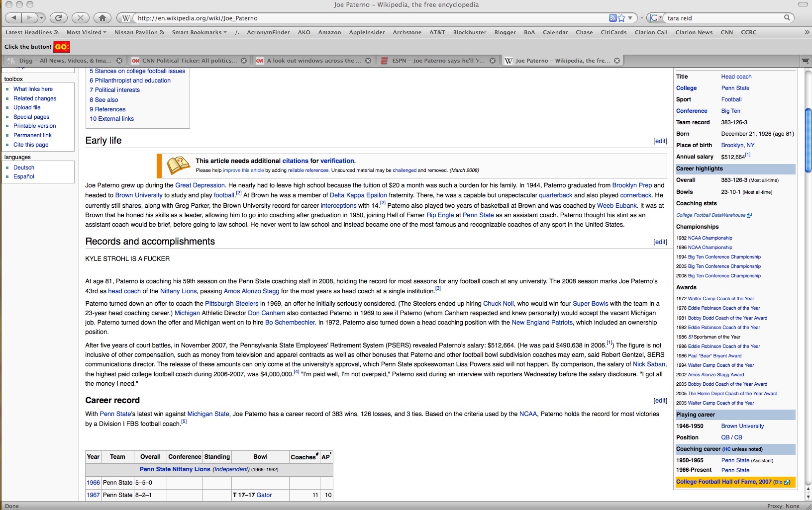Image resolution: width=812 pixels, height=510 pixels.
Task: Click Cite this page link
Action: [31, 145]
